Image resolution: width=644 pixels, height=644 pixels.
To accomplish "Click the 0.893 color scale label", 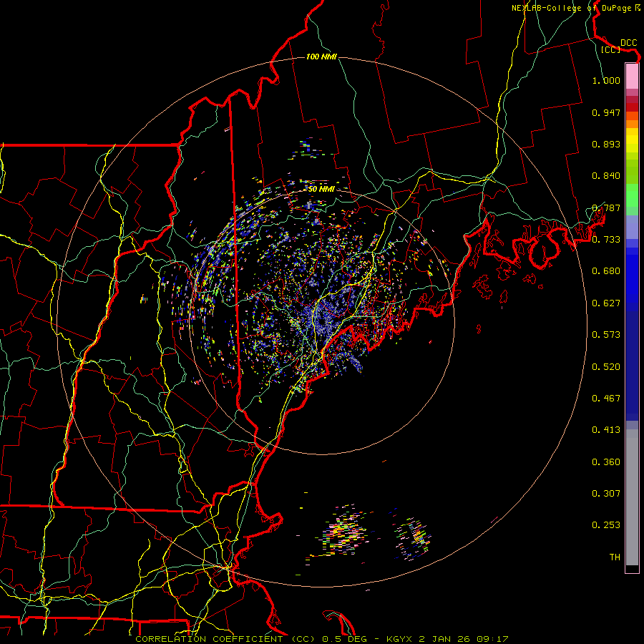I will click(x=606, y=144).
